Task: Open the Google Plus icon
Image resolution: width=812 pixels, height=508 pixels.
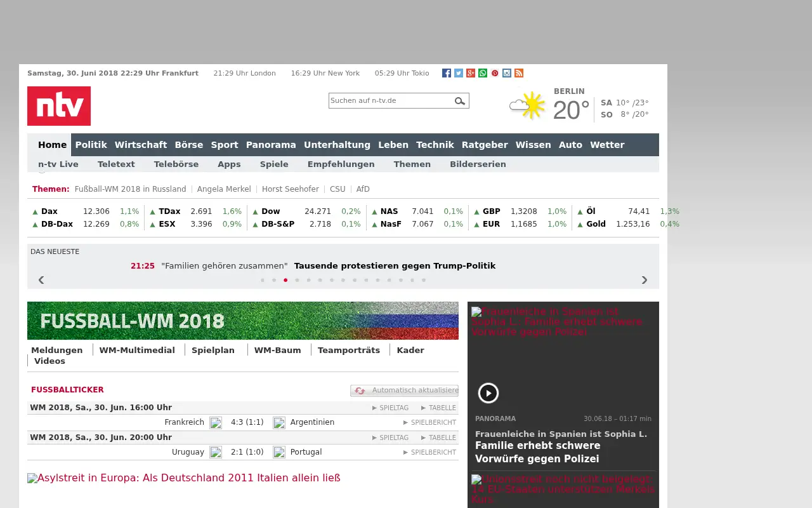Action: click(x=471, y=73)
